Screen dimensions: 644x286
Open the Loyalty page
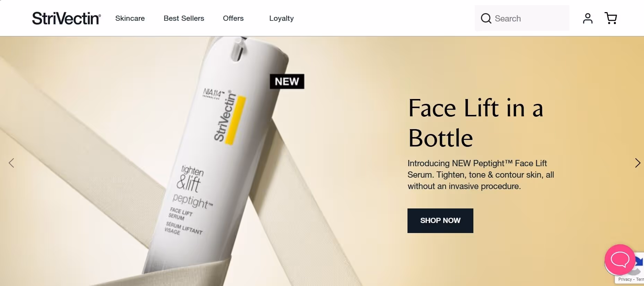click(x=282, y=18)
